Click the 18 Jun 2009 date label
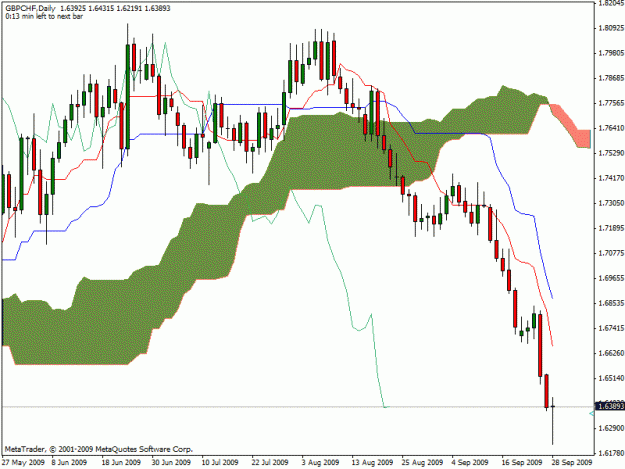 (x=121, y=462)
